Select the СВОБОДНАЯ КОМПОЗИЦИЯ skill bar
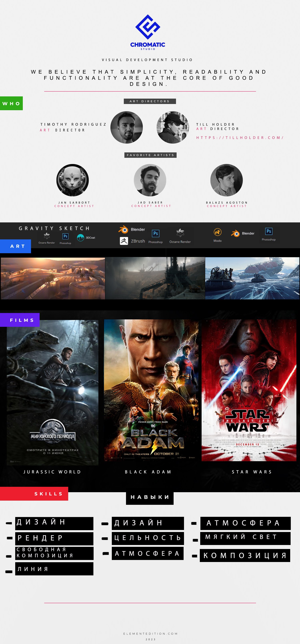The image size is (300, 644). 54,553
